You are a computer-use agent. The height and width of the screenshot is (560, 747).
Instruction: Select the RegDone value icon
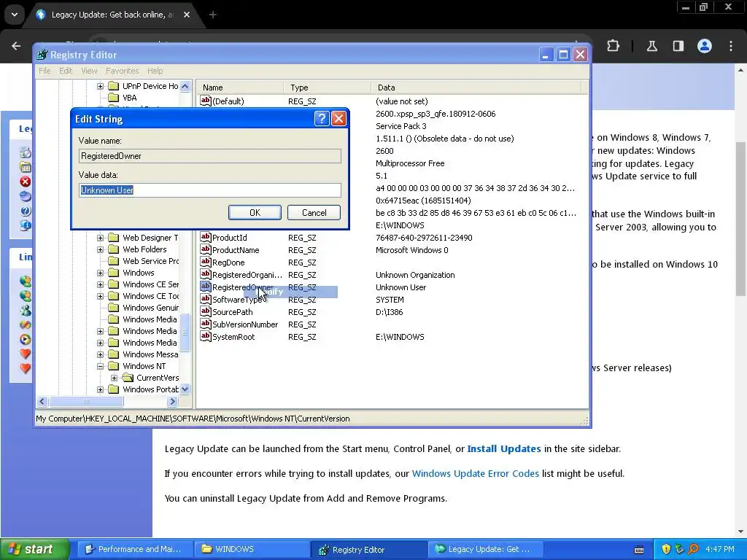tap(205, 262)
